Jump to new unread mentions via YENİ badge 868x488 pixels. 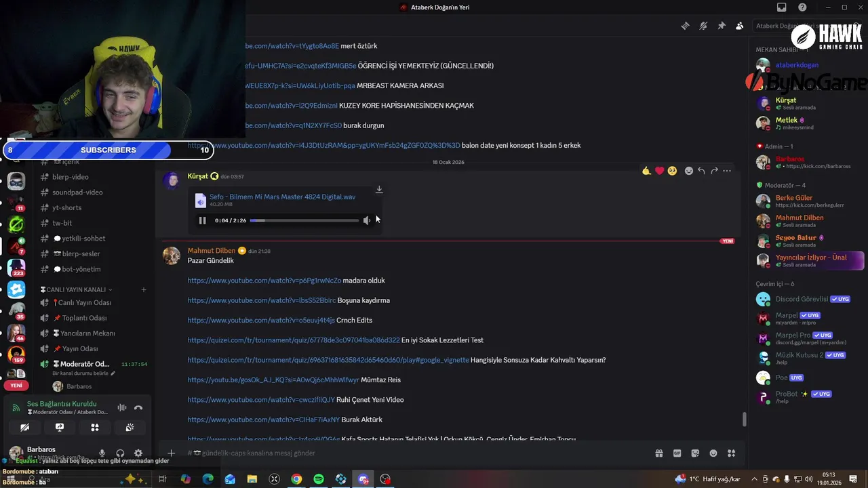[x=16, y=385]
